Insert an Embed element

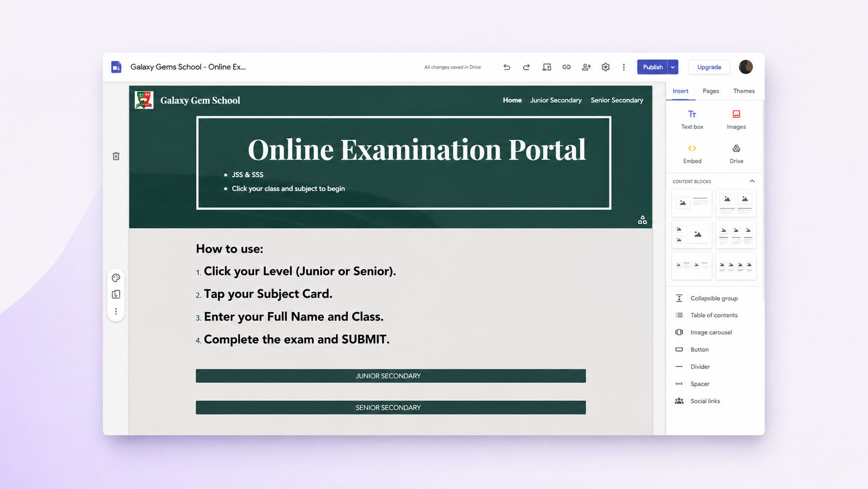click(x=692, y=154)
